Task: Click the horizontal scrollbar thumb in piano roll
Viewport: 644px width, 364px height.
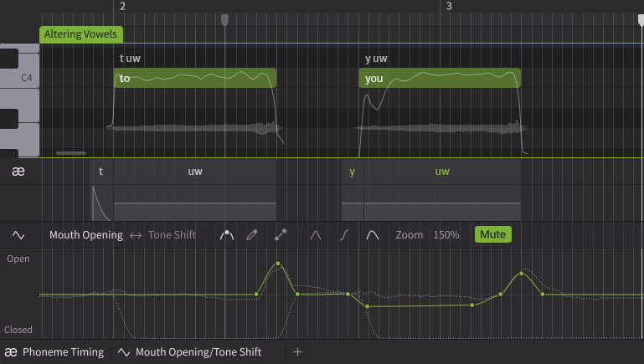Action: point(71,153)
